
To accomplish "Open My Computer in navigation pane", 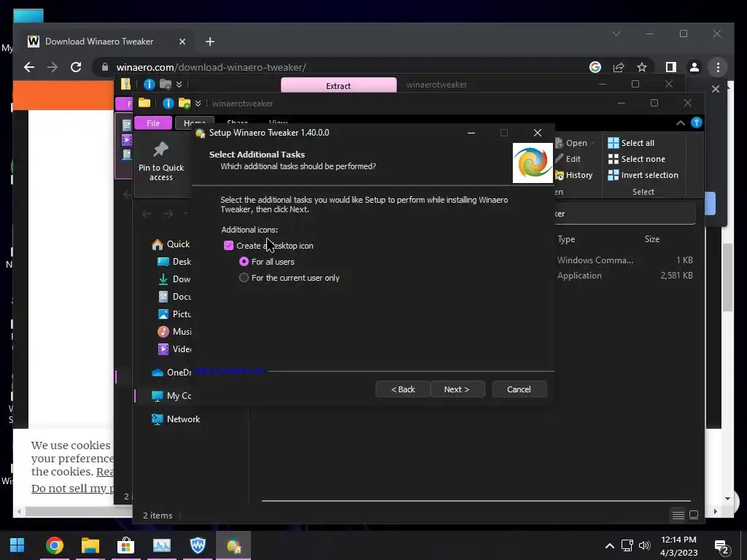I will click(x=171, y=396).
